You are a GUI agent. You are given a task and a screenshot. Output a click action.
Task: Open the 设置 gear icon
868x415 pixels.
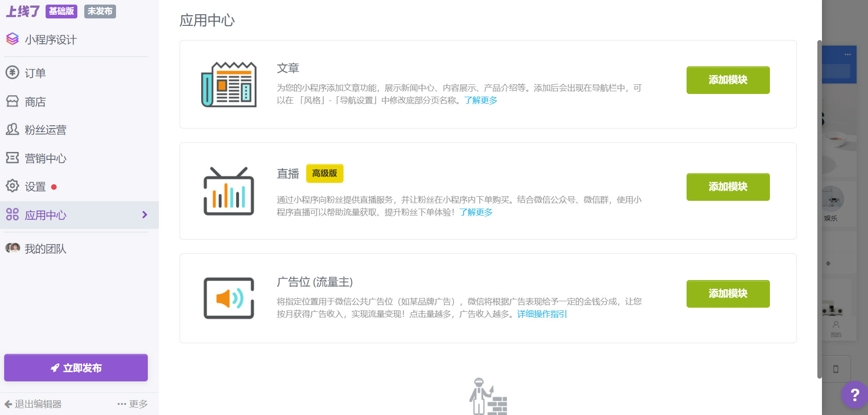click(x=12, y=186)
